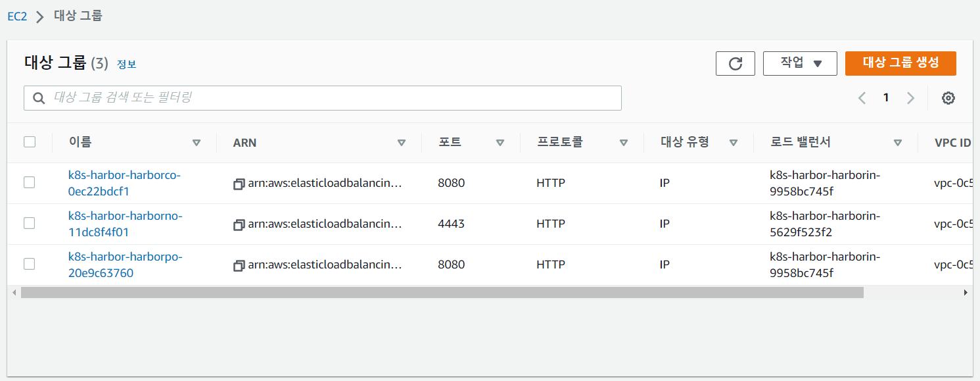Click the previous page arrow icon
This screenshot has width=980, height=381.
click(x=862, y=98)
